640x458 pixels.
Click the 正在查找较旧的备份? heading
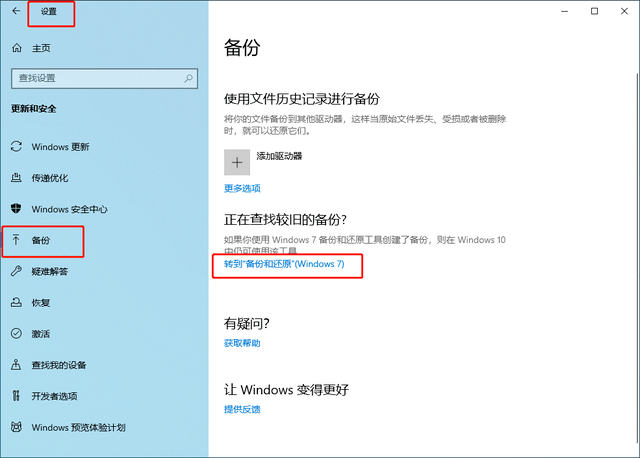[x=285, y=220]
